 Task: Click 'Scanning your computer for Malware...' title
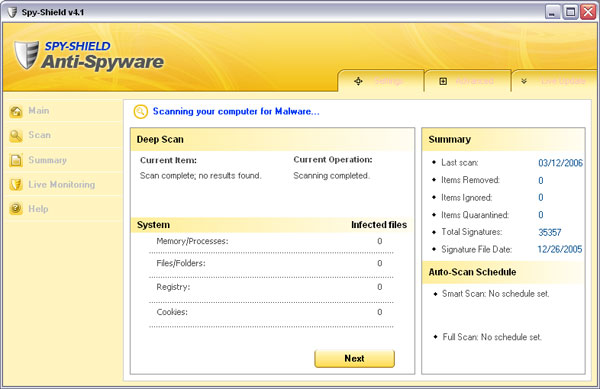[236, 111]
